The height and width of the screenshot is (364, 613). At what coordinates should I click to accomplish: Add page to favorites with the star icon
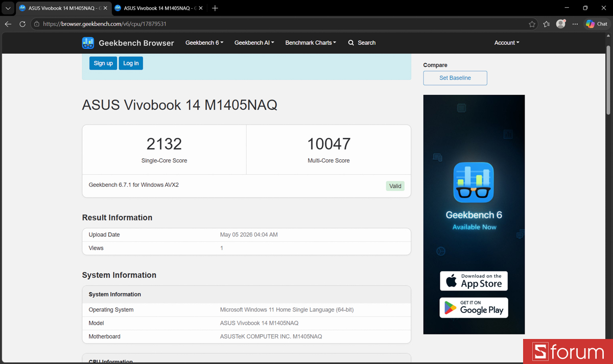[532, 24]
